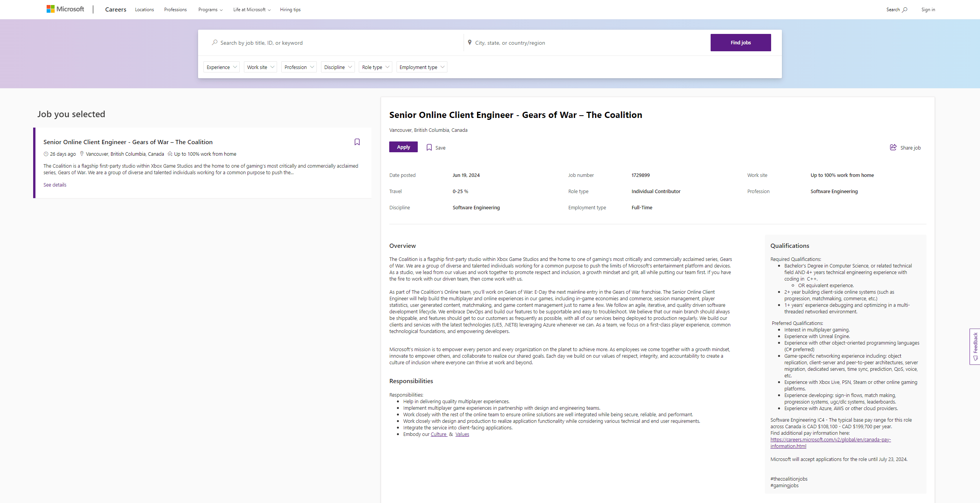Open the Professions page
This screenshot has width=980, height=503.
click(x=175, y=10)
